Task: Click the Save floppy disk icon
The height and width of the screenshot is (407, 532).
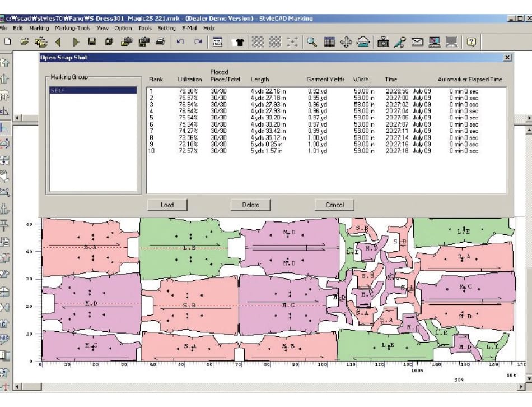Action: 92,41
